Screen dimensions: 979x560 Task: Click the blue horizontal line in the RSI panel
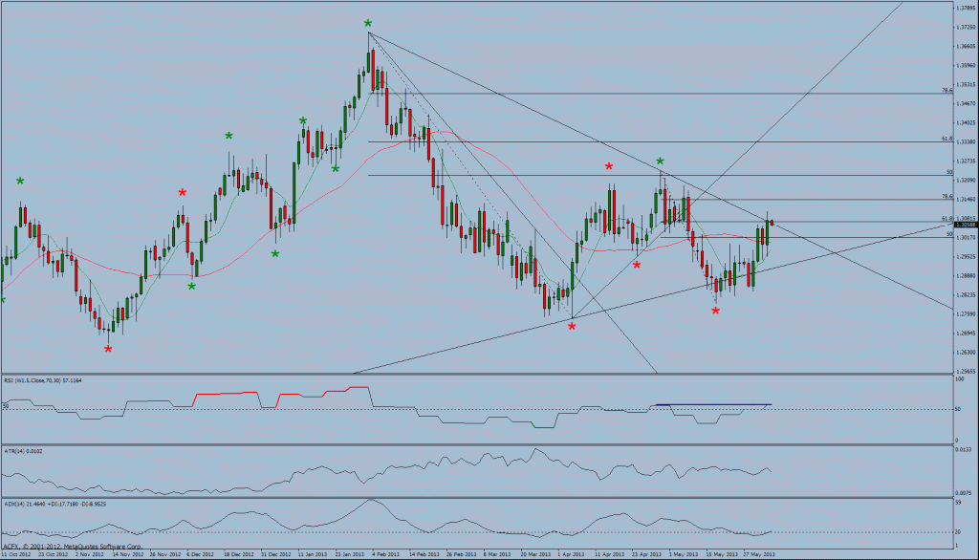pos(712,405)
